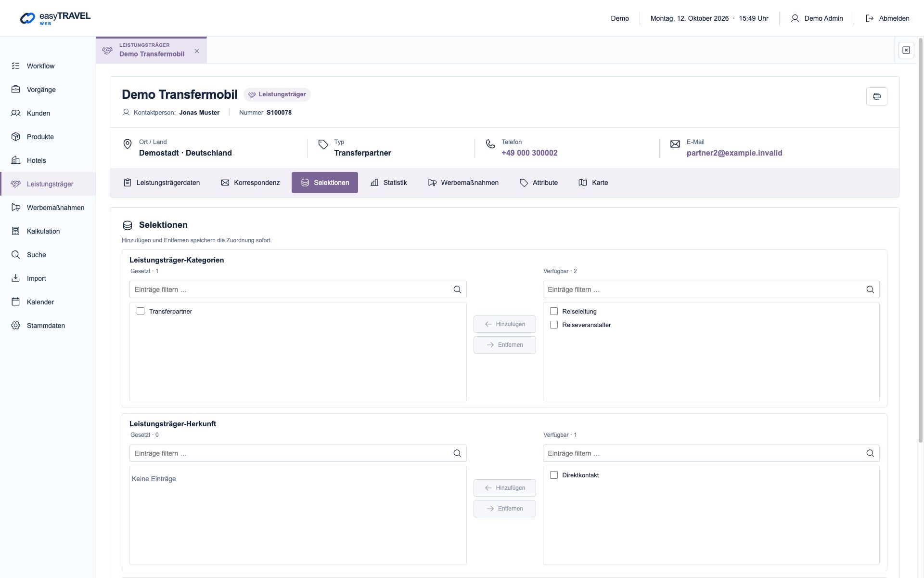Screen dimensions: 924x578
Task: Click the print icon button
Action: click(876, 96)
